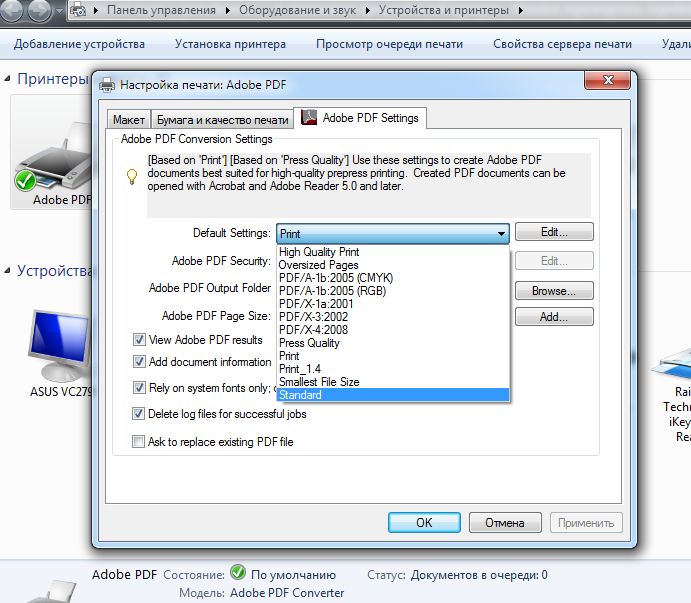
Task: Pick PDF/A-1b:2005 (RGB) setting
Action: click(x=393, y=291)
